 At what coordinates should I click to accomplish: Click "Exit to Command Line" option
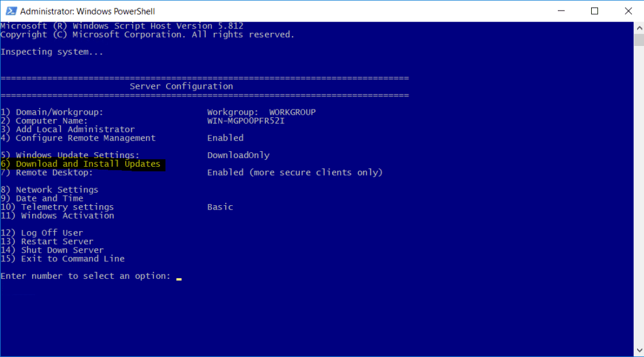(x=72, y=259)
